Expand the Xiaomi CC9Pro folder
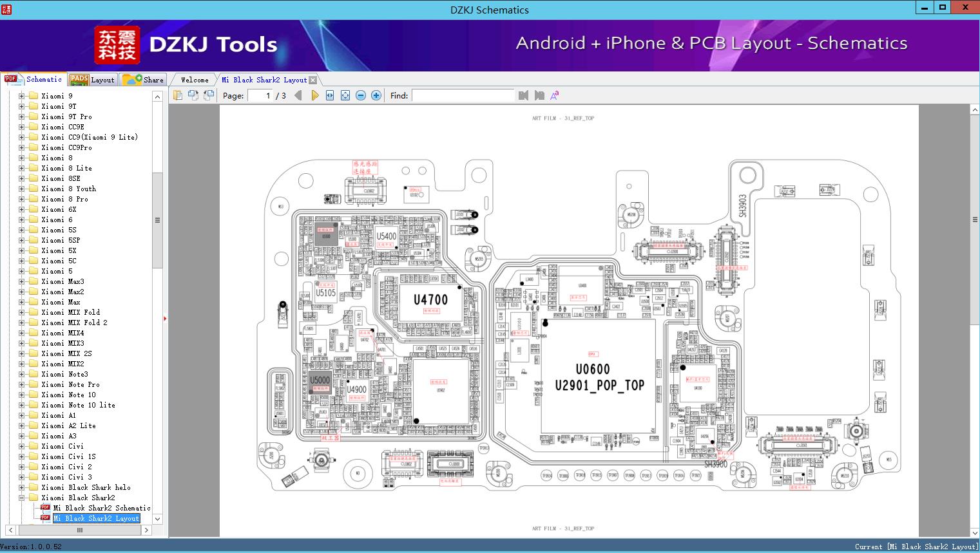Image resolution: width=980 pixels, height=553 pixels. pos(21,147)
